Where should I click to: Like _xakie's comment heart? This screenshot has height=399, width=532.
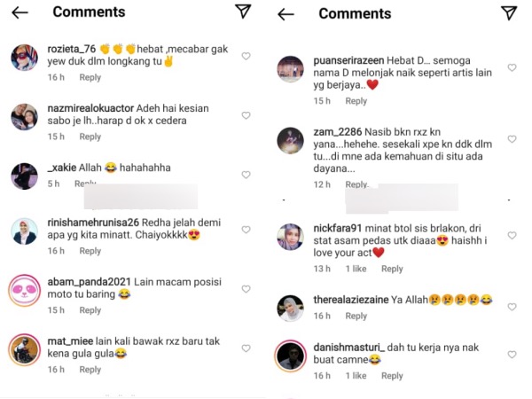click(x=246, y=175)
